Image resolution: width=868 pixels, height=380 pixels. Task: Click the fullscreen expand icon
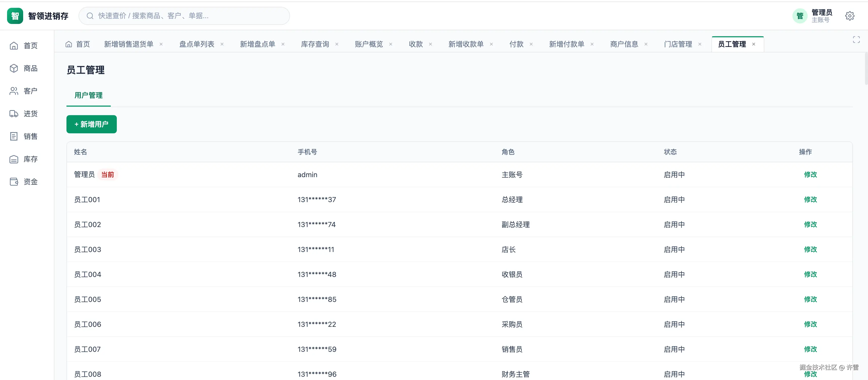tap(856, 40)
